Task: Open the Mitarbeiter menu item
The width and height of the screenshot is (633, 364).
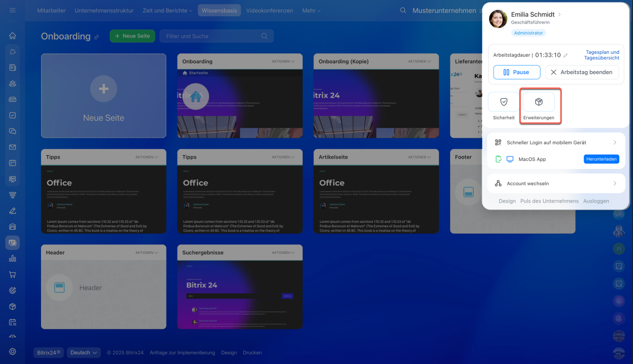Action: click(51, 10)
